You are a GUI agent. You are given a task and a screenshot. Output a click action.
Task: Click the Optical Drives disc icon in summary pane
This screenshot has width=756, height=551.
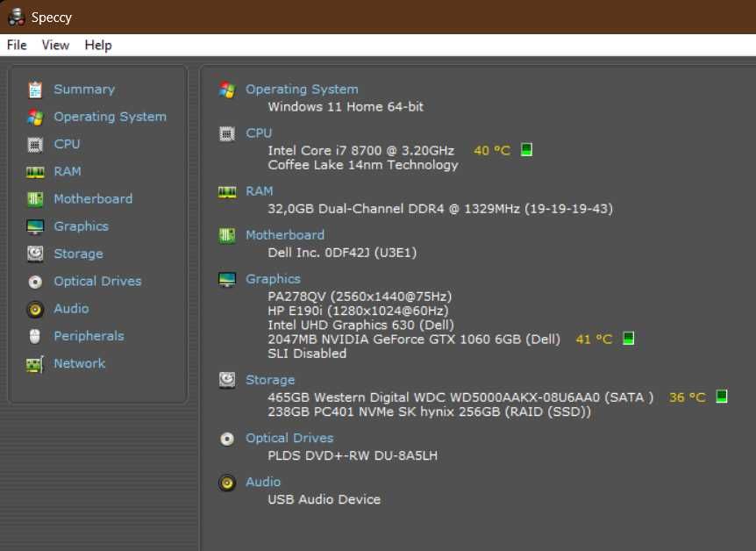(227, 439)
